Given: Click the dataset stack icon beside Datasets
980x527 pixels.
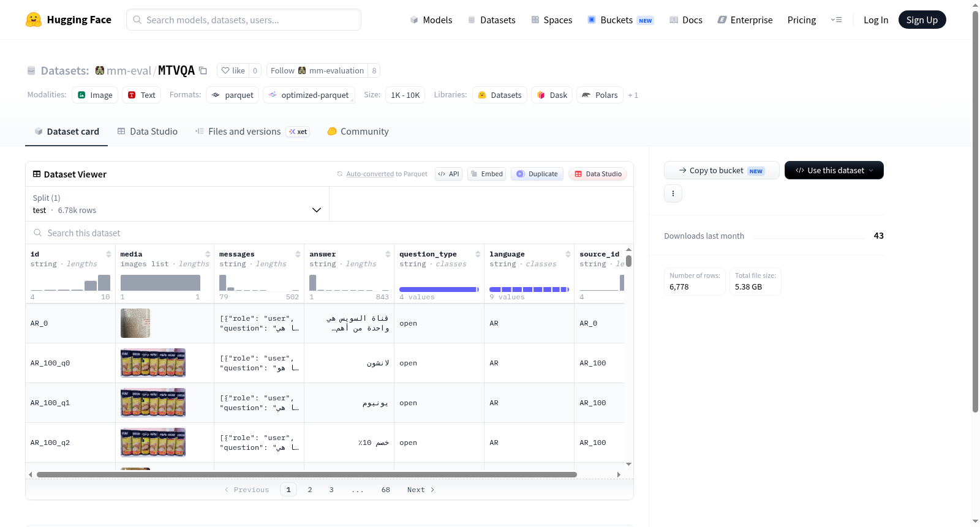Looking at the screenshot, I should [x=31, y=71].
